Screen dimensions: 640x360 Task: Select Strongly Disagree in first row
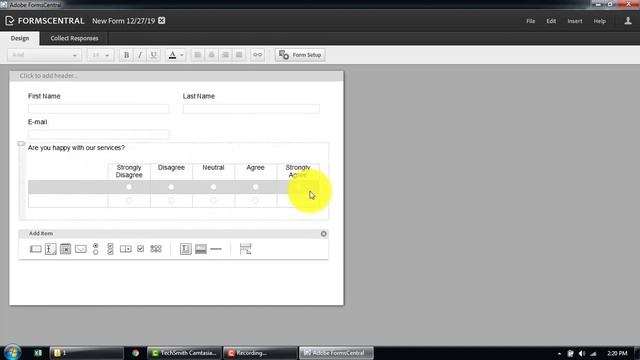pos(129,187)
